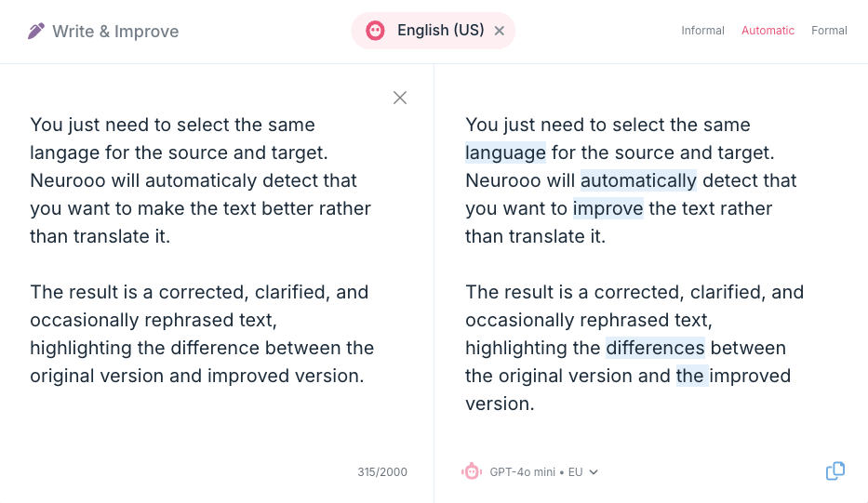Open the English (US) language picker
Image resolution: width=868 pixels, height=503 pixels.
[434, 31]
